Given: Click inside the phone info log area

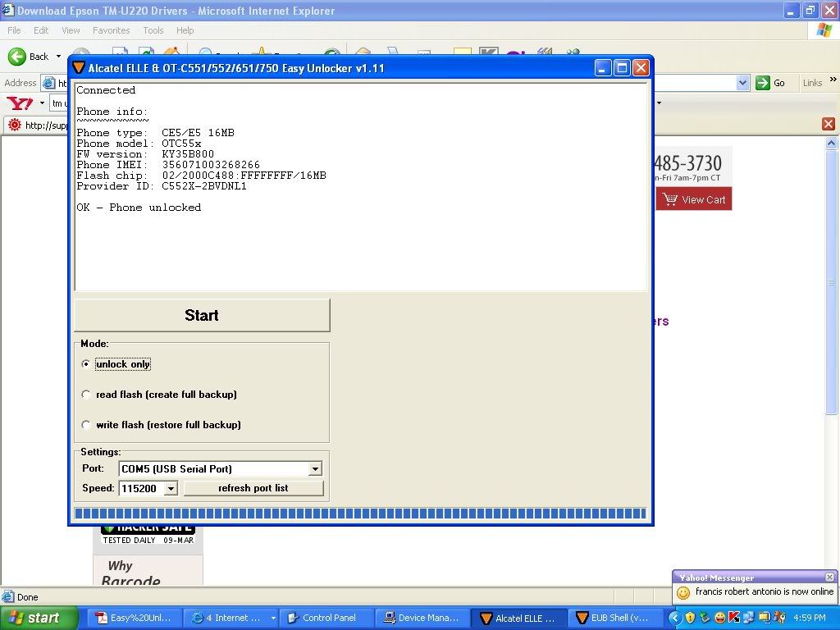Looking at the screenshot, I should [x=361, y=186].
